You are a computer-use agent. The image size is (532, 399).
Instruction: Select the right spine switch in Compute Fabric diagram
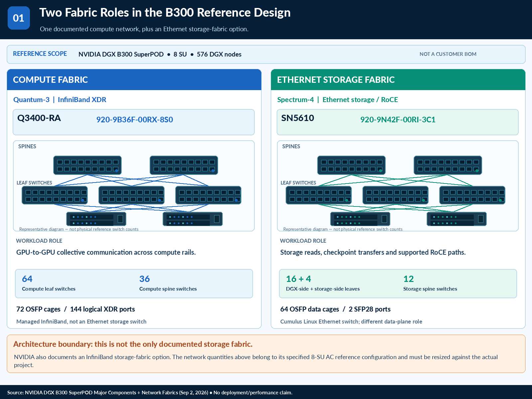(184, 165)
